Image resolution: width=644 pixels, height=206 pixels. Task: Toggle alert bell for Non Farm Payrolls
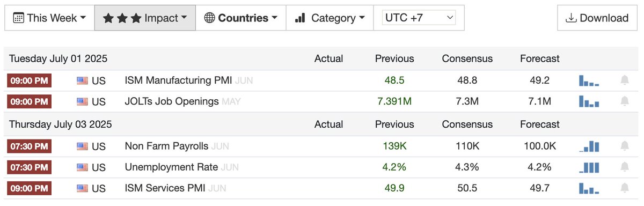tap(624, 146)
